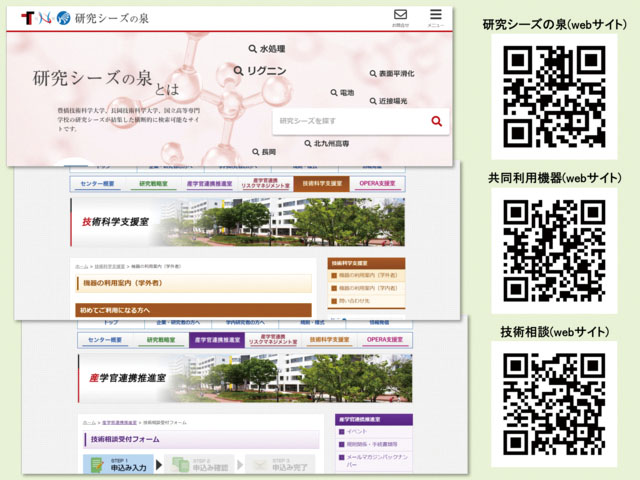The width and height of the screenshot is (640, 480).
Task: Click 共同利用機器(webサイト) caption
Action: pyautogui.click(x=555, y=178)
